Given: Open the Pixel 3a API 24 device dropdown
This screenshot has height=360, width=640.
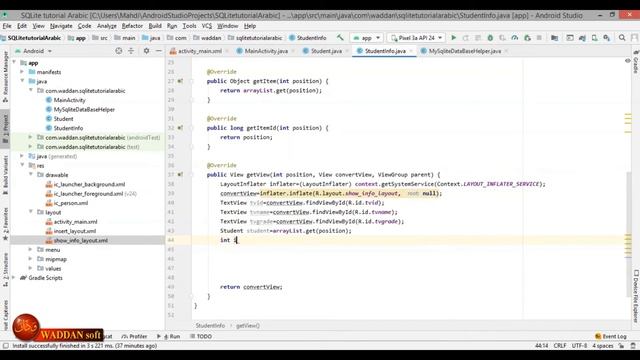Looking at the screenshot, I should click(416, 38).
